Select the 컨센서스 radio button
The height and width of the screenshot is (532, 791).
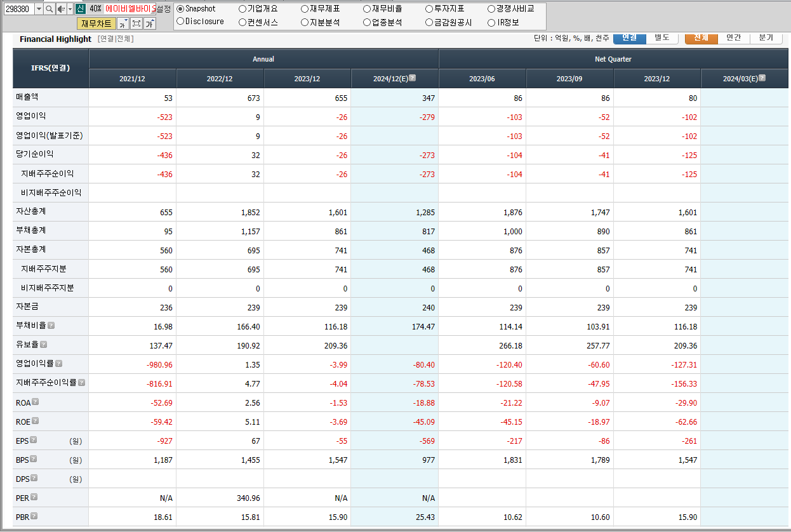point(243,22)
